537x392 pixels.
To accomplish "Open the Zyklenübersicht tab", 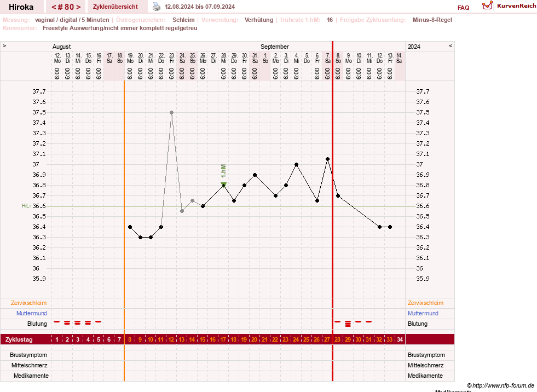I will pyautogui.click(x=116, y=7).
